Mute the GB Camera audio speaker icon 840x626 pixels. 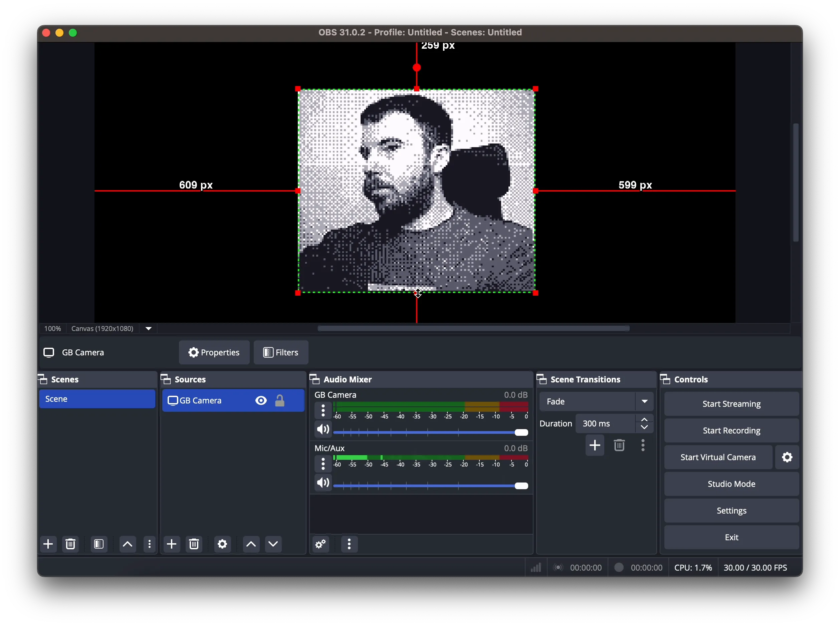323,430
